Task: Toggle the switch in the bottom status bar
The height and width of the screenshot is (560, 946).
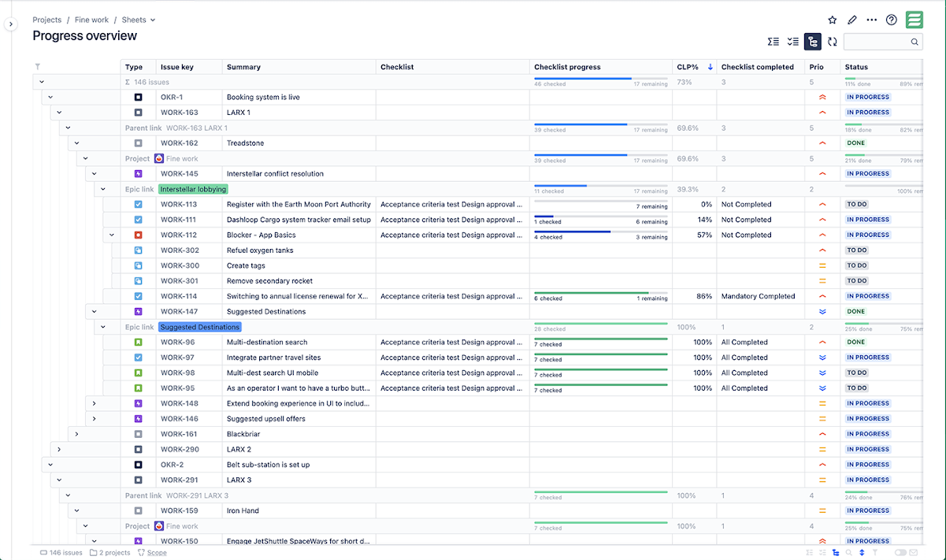Action: tap(901, 553)
